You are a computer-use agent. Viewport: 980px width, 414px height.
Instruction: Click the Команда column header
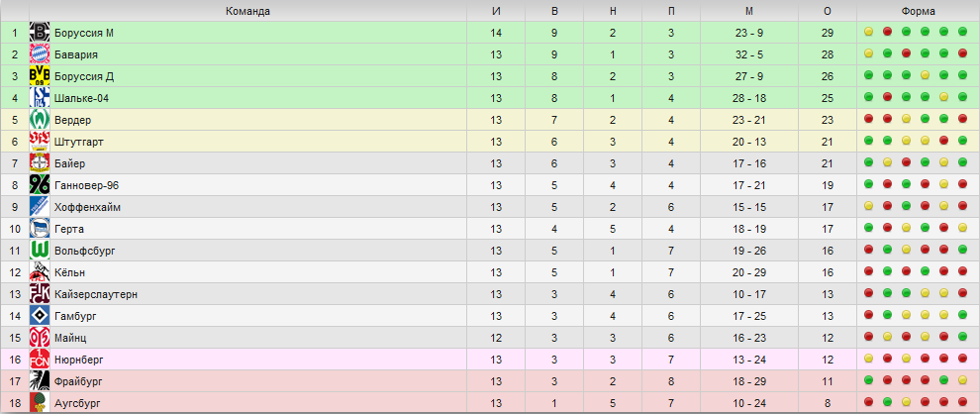(x=248, y=11)
